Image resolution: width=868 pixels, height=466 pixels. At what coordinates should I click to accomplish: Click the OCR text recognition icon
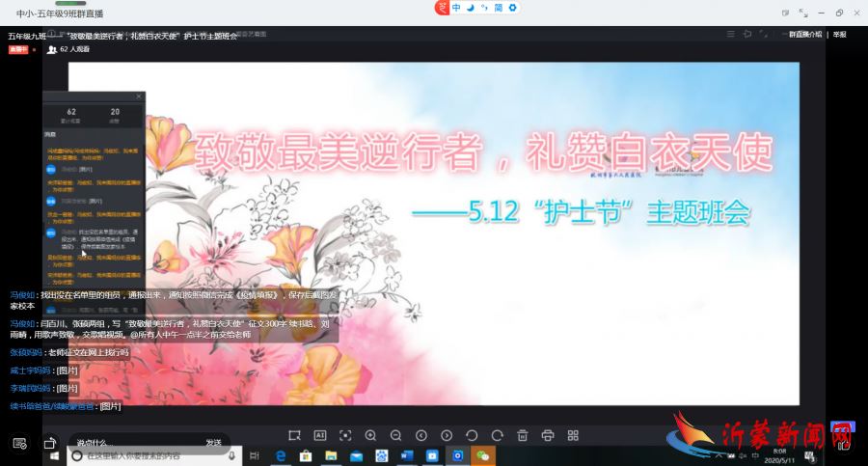[320, 435]
